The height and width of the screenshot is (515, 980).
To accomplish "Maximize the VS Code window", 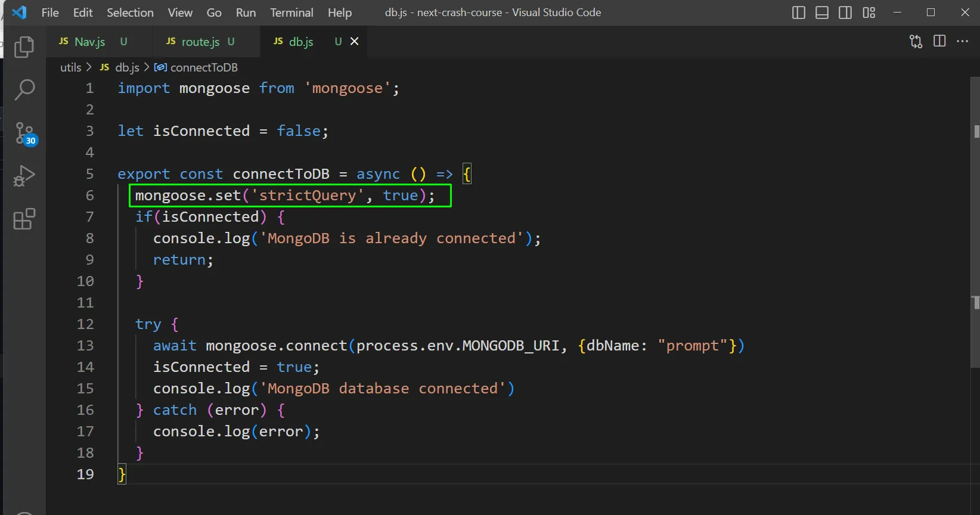I will pos(931,13).
